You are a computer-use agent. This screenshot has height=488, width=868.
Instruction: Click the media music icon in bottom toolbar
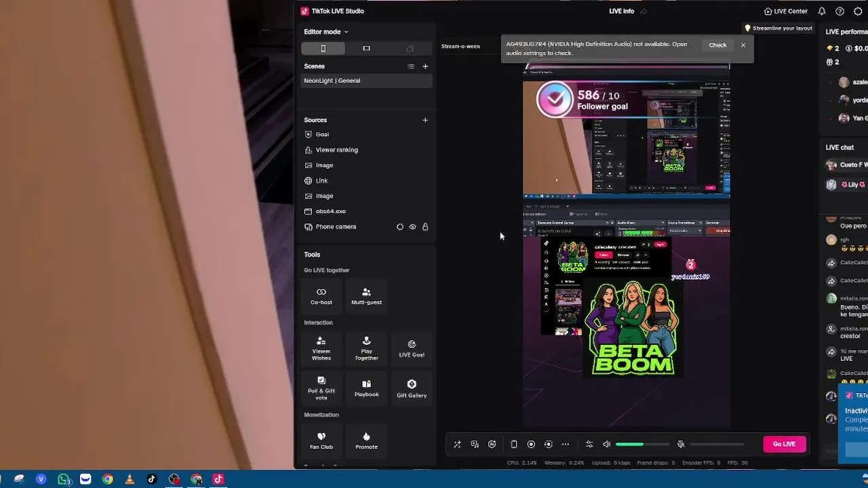(475, 445)
